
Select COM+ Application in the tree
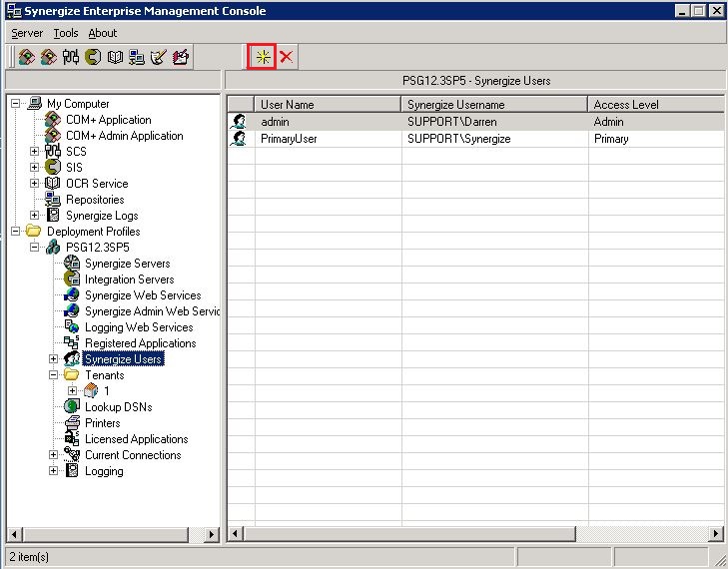108,120
